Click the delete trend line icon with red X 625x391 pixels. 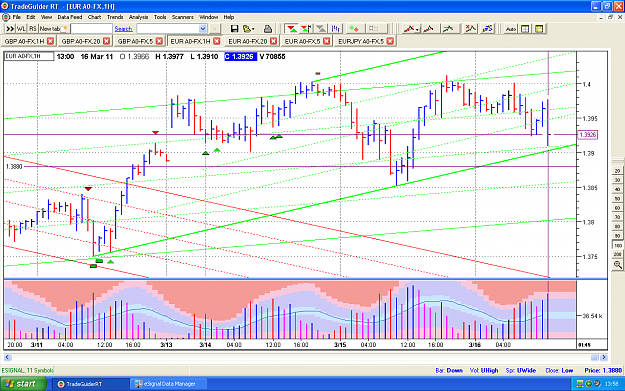pyautogui.click(x=471, y=29)
